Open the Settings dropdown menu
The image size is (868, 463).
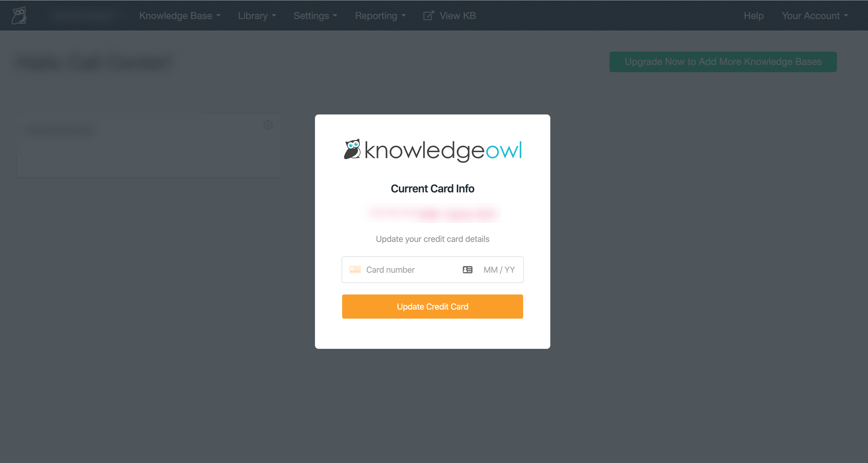click(x=315, y=15)
